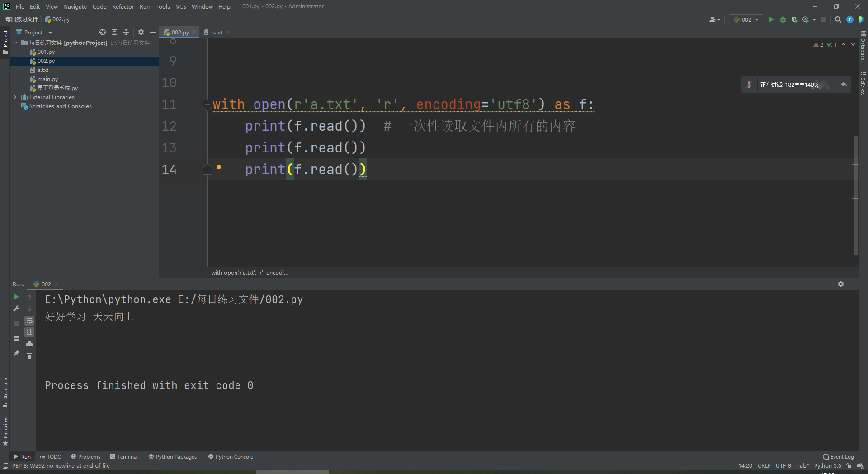Click the IDE status cloud icon in the status bar
Image resolution: width=868 pixels, height=474 pixels.
tap(860, 466)
